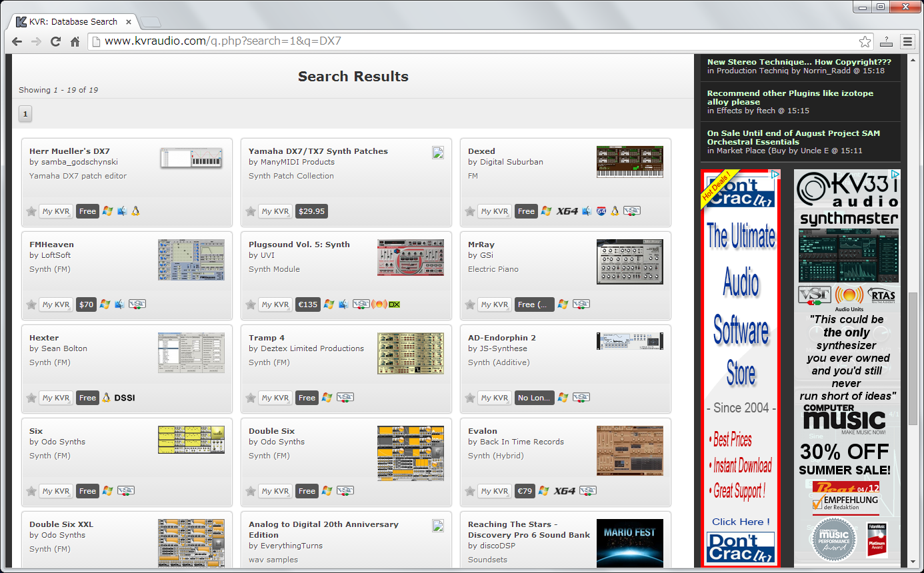
Task: Click the DSSI format label on Hexter
Action: click(x=125, y=398)
